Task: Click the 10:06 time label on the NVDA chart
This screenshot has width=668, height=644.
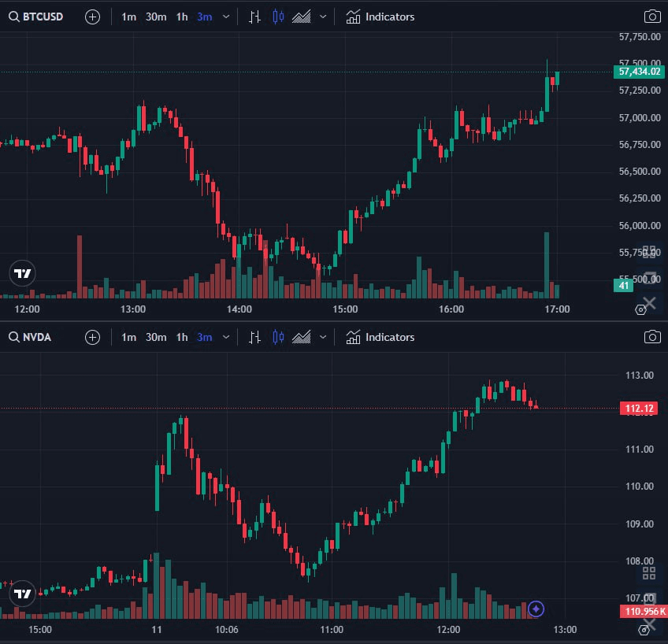Action: tap(226, 630)
